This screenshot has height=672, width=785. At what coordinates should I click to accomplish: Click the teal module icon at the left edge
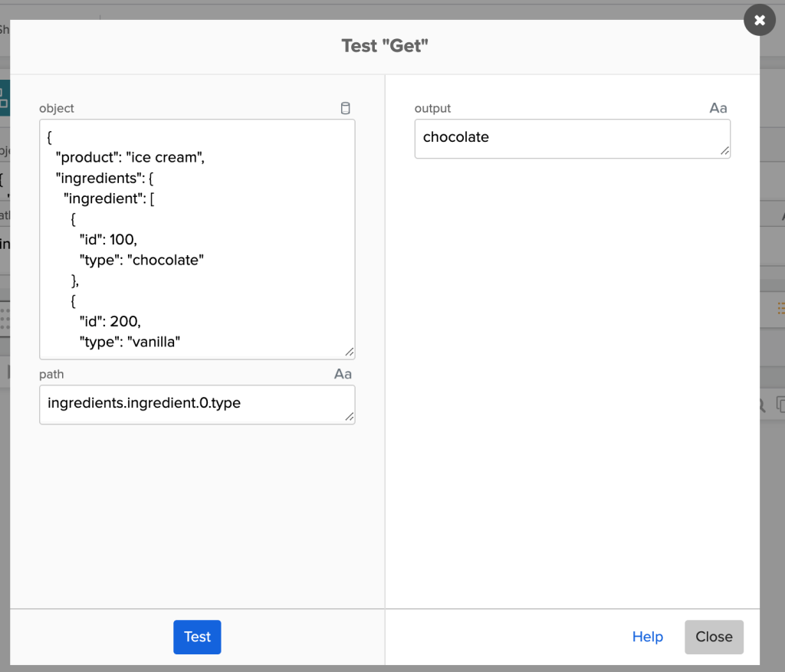pos(5,98)
